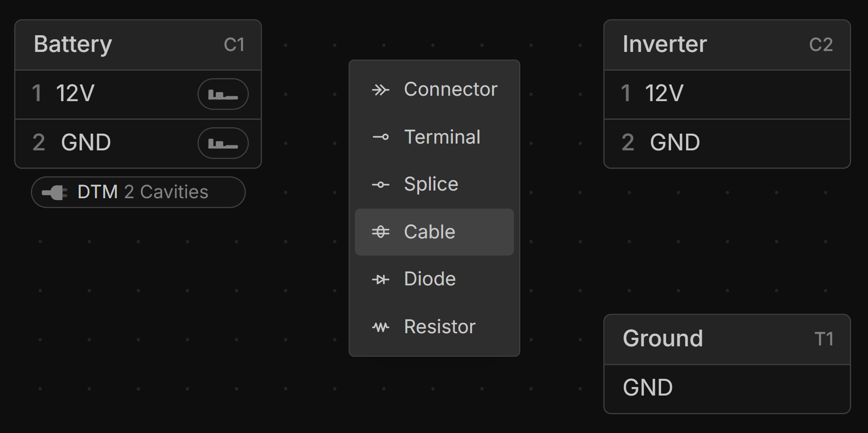The width and height of the screenshot is (868, 433).
Task: Click the C1 designator on Battery
Action: 234,45
